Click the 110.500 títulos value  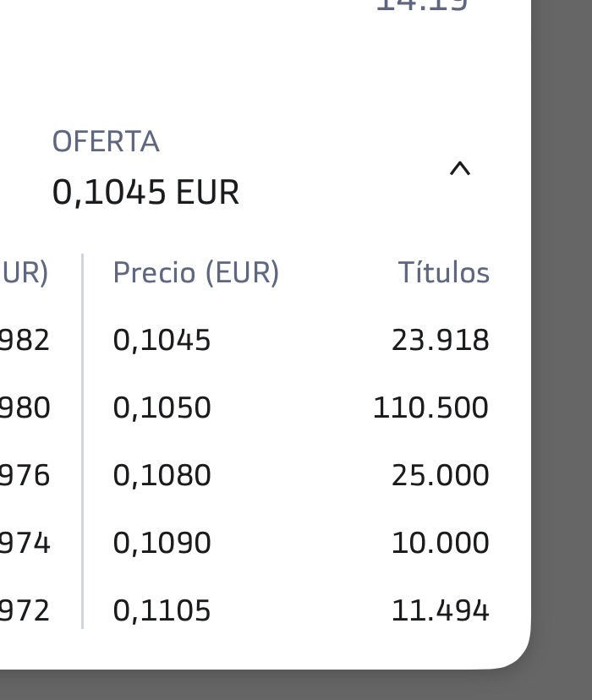(x=430, y=407)
